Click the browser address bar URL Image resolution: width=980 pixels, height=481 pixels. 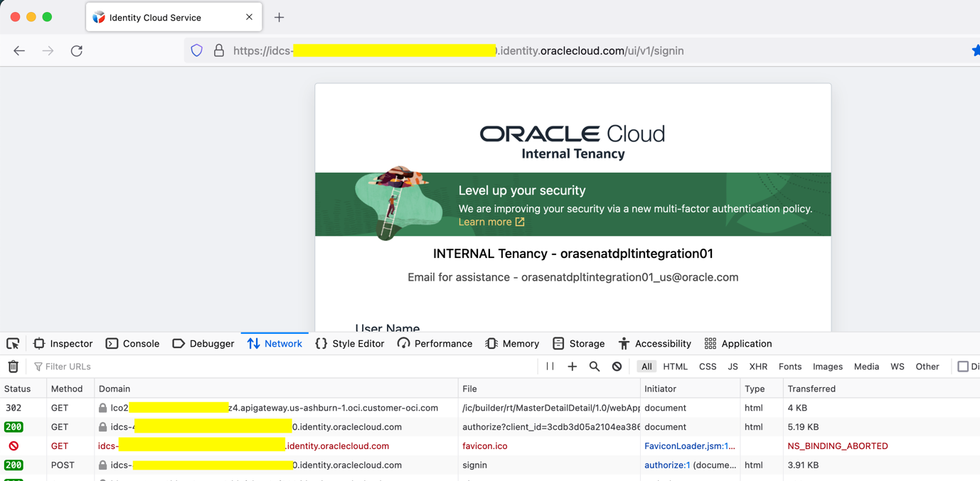(x=459, y=50)
